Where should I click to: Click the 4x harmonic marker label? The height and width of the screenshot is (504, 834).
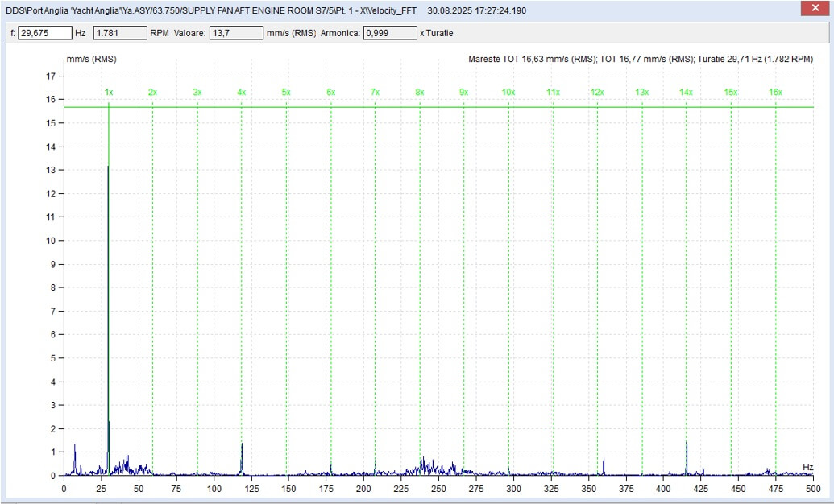[x=242, y=92]
